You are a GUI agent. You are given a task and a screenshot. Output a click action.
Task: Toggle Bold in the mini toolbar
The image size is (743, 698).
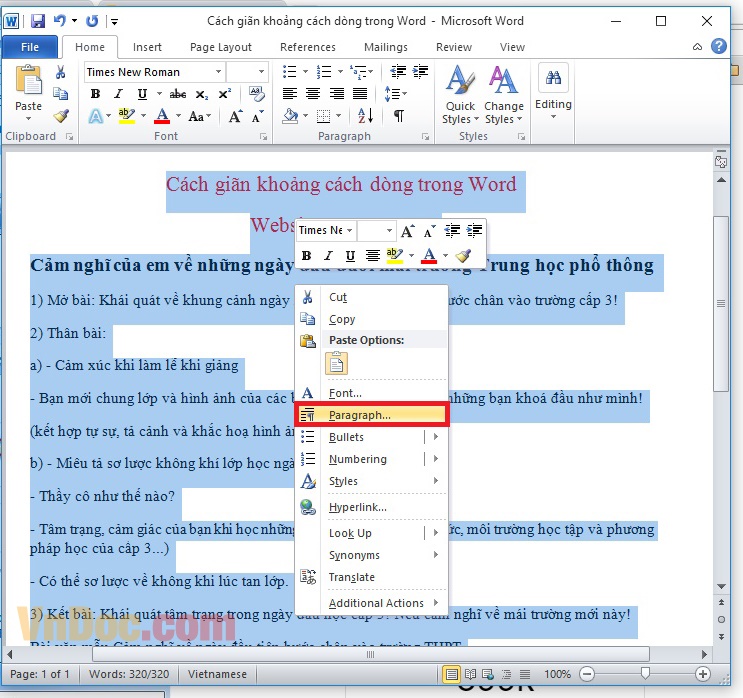coord(307,256)
